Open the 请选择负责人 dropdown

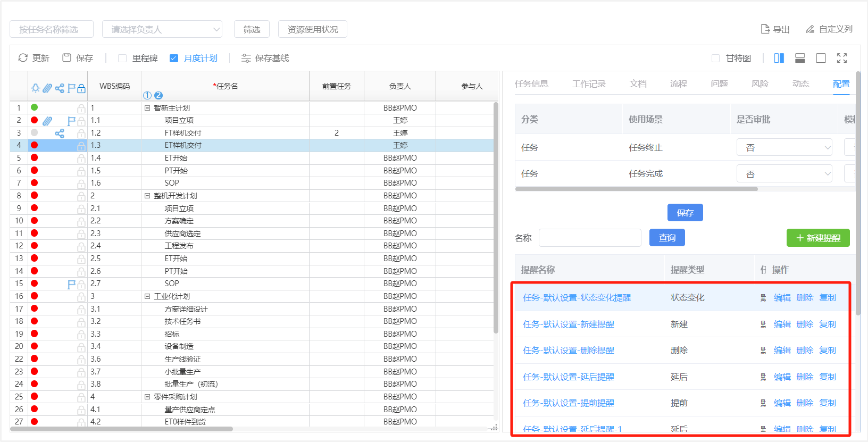click(x=162, y=29)
